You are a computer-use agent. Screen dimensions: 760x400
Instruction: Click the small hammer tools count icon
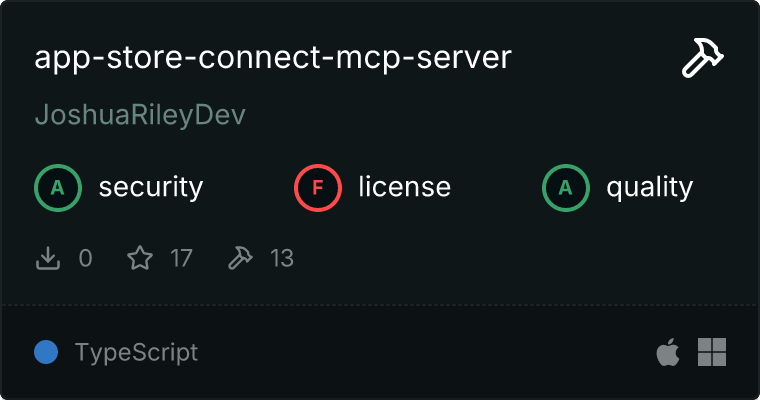[x=240, y=259]
